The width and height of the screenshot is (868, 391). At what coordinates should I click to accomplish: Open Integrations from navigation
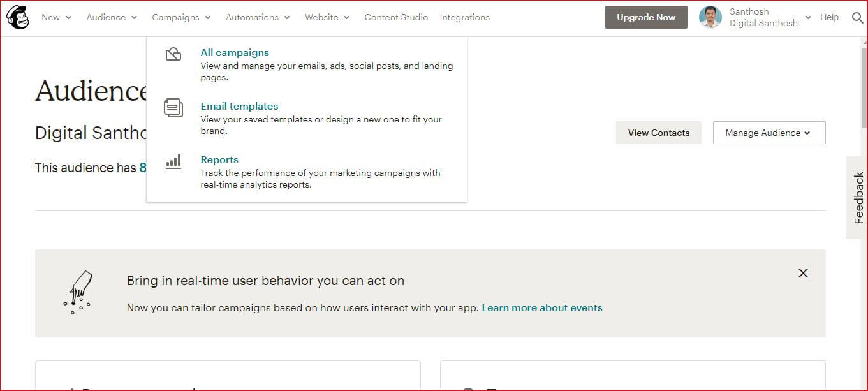pos(465,17)
